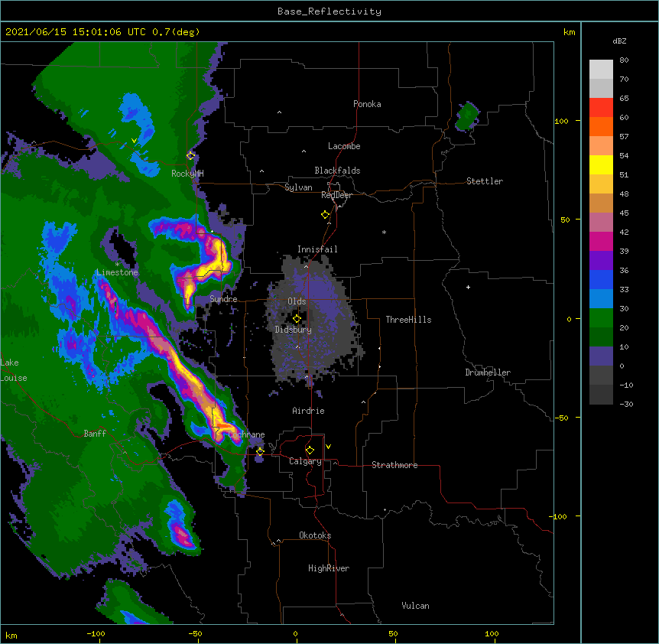Click the HighRiver town label

tap(329, 568)
